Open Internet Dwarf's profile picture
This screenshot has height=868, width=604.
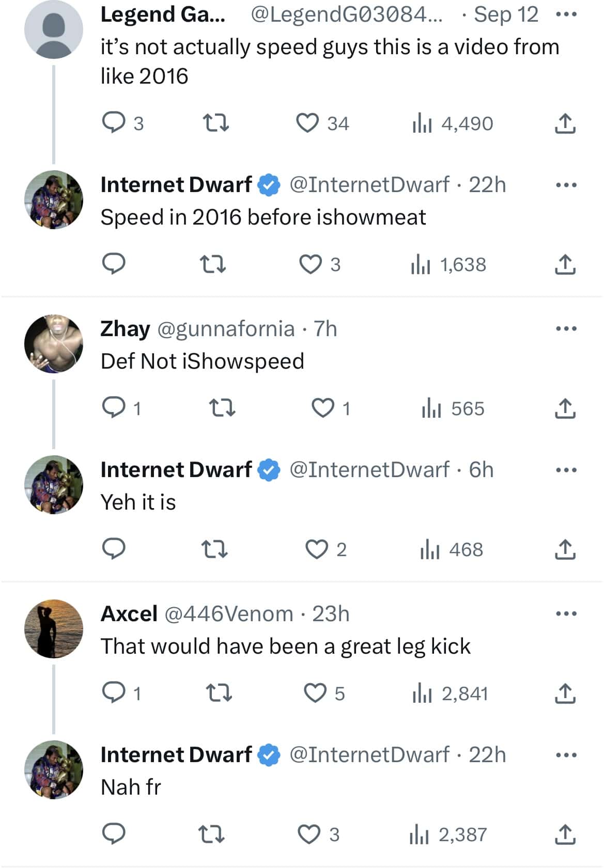pos(53,201)
